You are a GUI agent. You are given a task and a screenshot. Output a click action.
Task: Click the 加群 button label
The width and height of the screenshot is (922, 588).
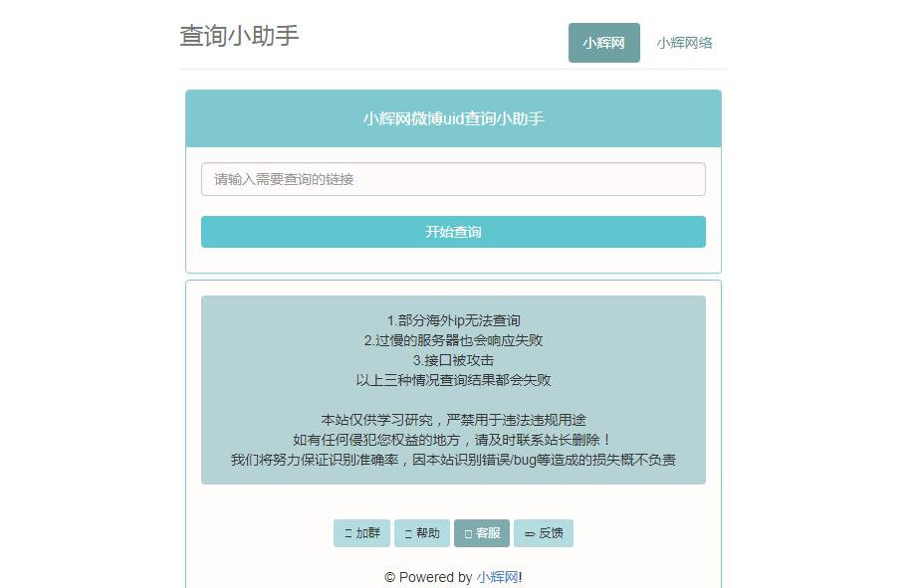click(368, 533)
